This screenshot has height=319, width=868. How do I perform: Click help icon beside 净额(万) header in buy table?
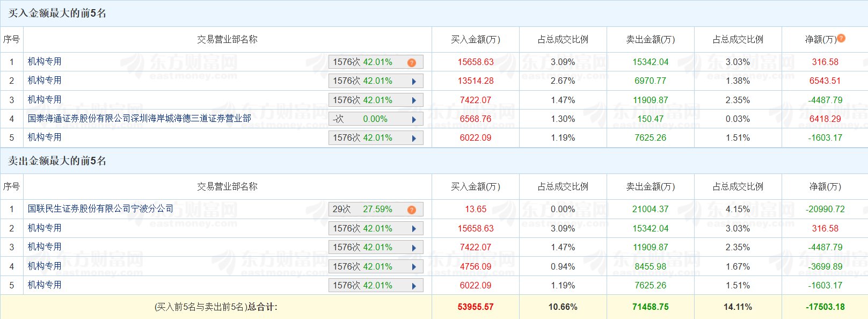[841, 38]
